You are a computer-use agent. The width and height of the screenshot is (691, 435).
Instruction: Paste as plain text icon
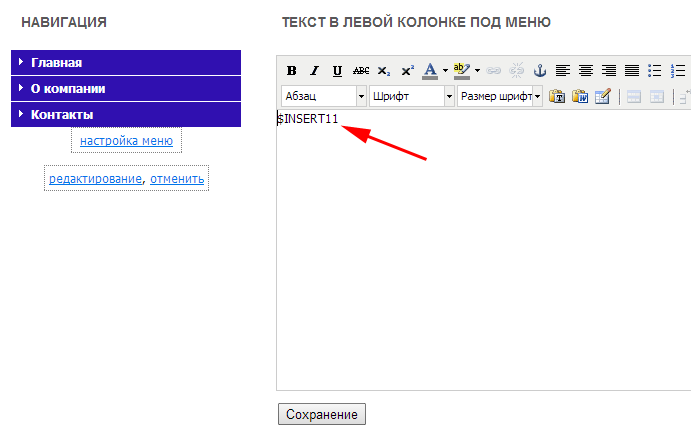[557, 97]
